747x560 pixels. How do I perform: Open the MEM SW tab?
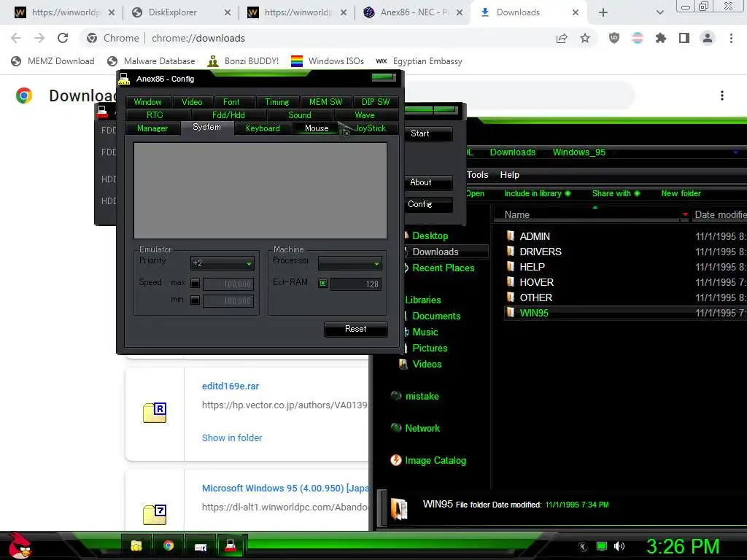click(326, 102)
